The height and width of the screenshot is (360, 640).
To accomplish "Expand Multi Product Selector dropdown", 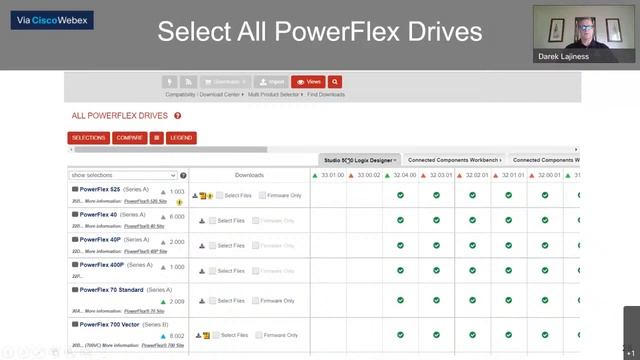I will pyautogui.click(x=276, y=94).
